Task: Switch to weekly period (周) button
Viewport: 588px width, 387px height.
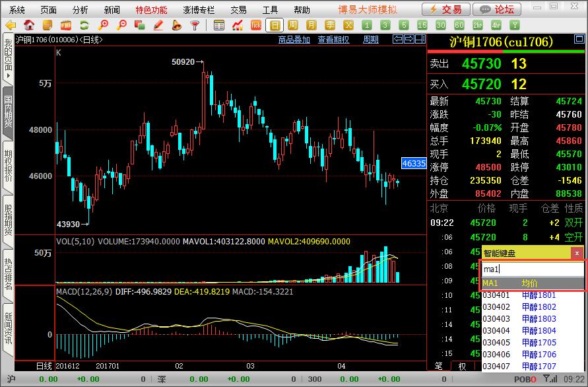Action: point(293,25)
